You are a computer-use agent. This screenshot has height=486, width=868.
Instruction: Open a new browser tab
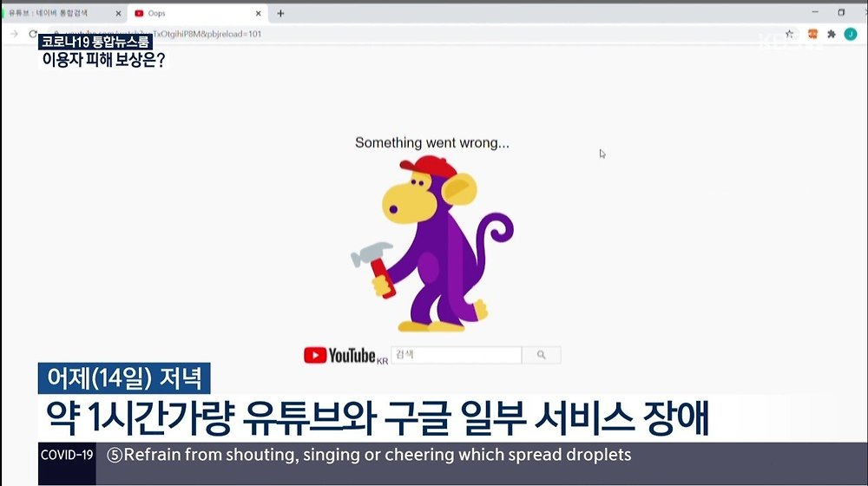pos(280,13)
